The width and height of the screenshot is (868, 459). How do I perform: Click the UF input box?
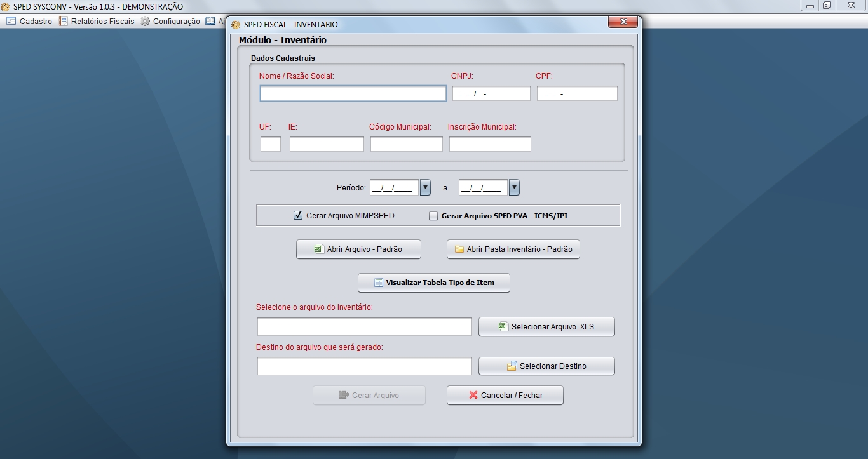point(271,145)
